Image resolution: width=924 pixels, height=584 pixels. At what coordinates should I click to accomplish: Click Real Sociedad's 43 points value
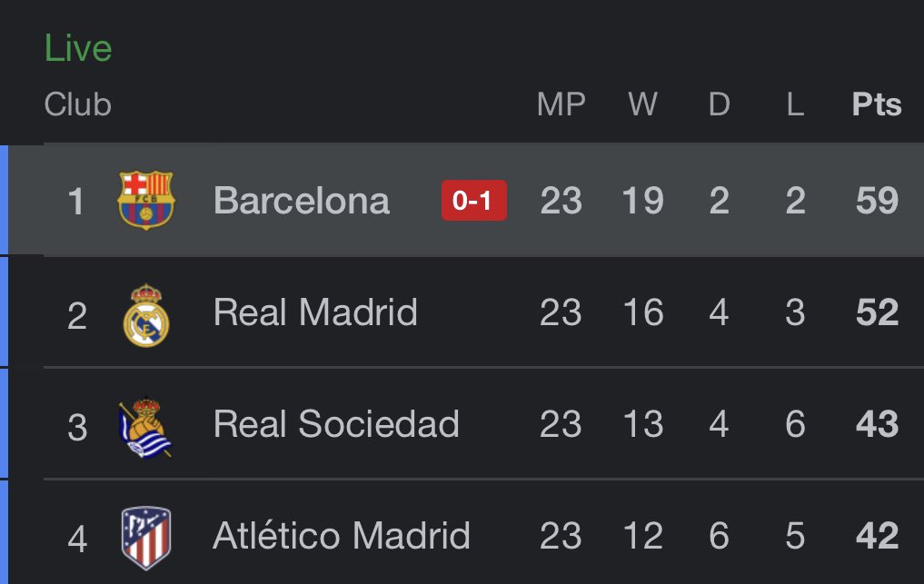[x=877, y=425]
